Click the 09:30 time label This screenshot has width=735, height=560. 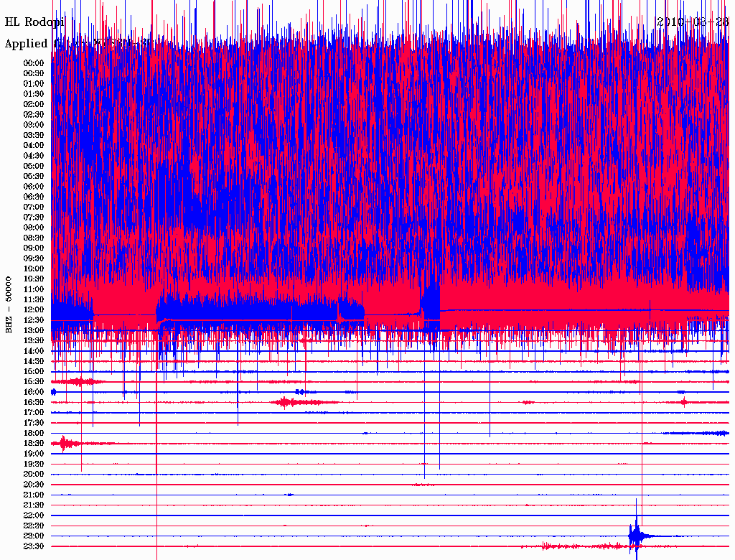click(x=34, y=258)
